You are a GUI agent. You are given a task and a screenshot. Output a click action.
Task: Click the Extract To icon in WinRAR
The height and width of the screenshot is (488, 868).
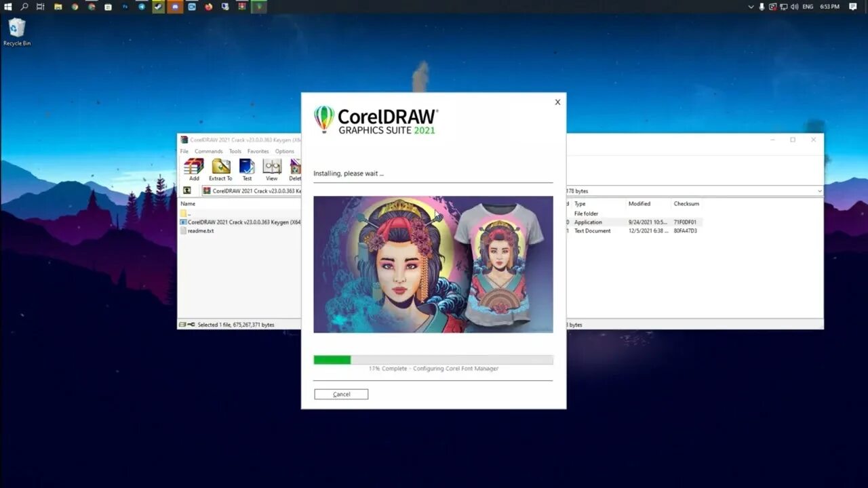pos(220,166)
